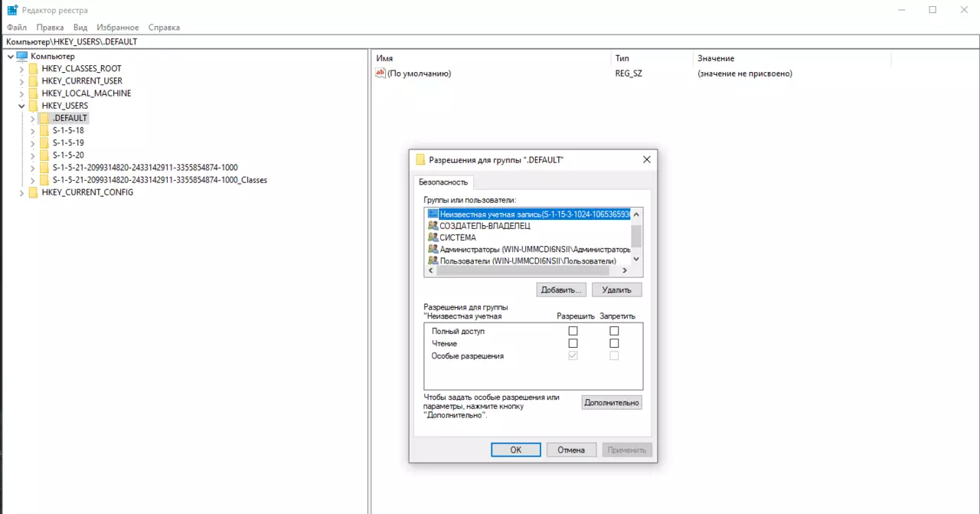Click the Значение column header
This screenshot has width=980, height=514.
(792, 58)
